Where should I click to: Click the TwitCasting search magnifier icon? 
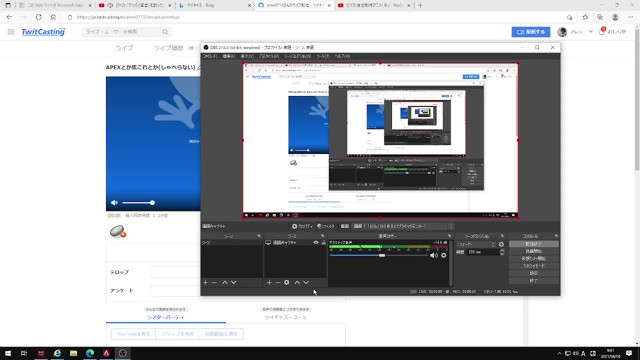click(165, 32)
